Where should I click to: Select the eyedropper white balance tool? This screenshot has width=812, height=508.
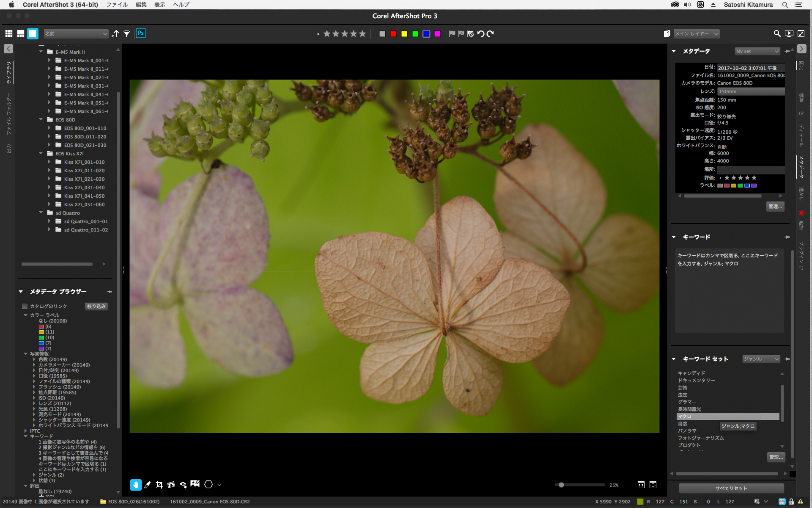tap(147, 485)
